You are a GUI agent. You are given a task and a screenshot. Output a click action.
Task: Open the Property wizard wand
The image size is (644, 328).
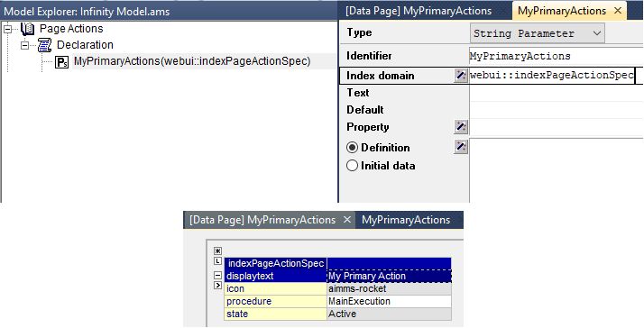coord(461,127)
